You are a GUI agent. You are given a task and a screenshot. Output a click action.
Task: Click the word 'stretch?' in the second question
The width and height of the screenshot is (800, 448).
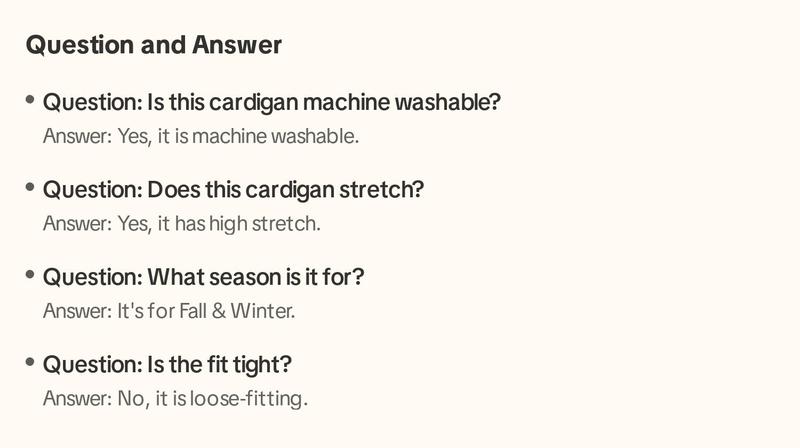382,190
